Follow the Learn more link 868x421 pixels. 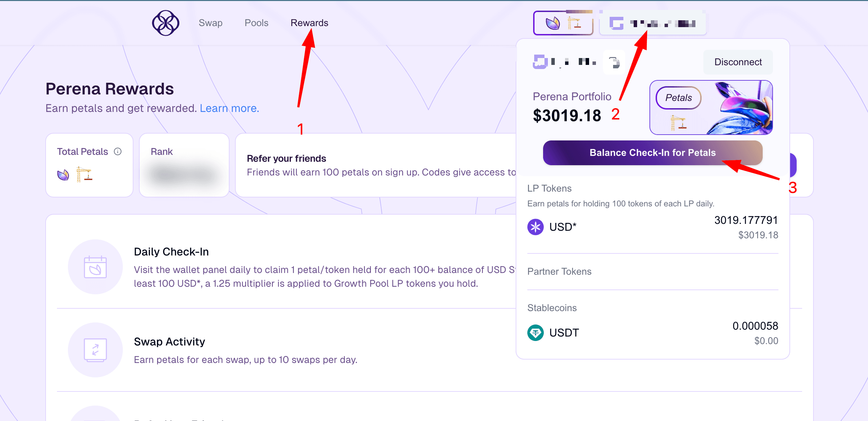point(229,108)
